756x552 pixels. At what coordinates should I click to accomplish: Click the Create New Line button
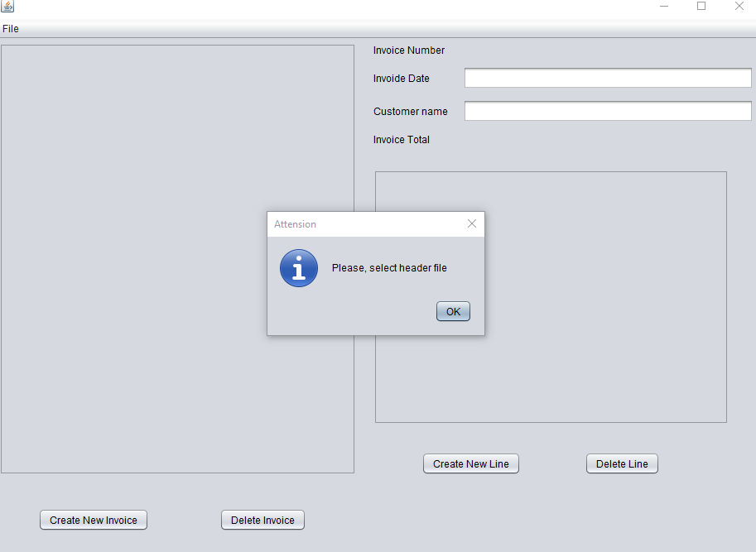click(x=470, y=463)
